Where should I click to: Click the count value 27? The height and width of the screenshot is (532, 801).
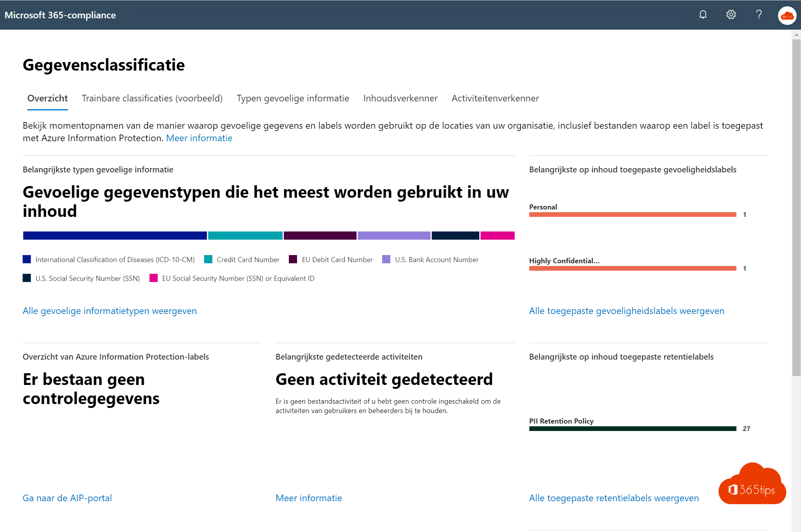tap(746, 429)
